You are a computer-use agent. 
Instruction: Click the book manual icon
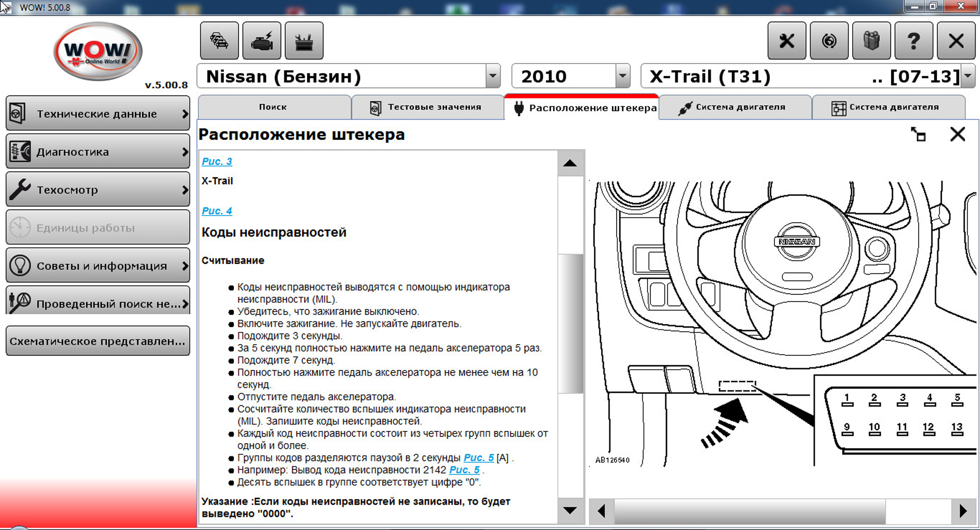coord(871,41)
